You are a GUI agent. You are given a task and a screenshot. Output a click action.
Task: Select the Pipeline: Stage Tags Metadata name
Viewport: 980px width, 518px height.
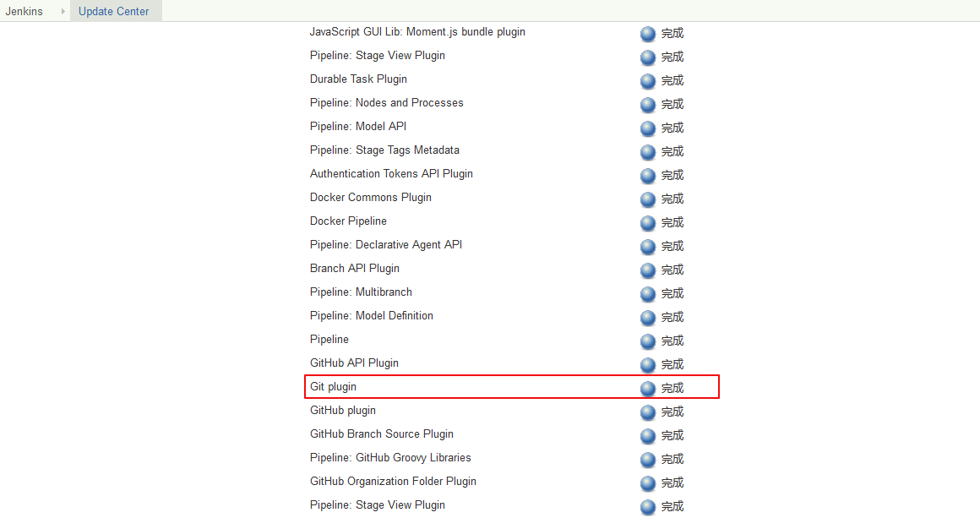click(384, 150)
